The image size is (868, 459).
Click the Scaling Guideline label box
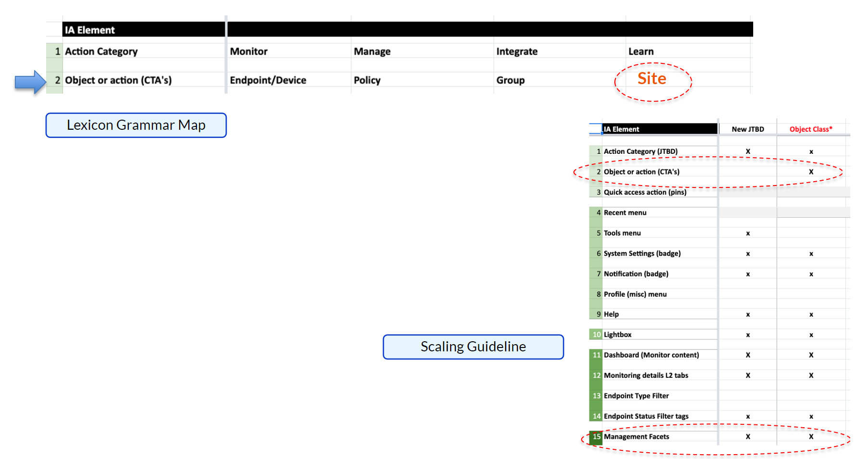(473, 347)
